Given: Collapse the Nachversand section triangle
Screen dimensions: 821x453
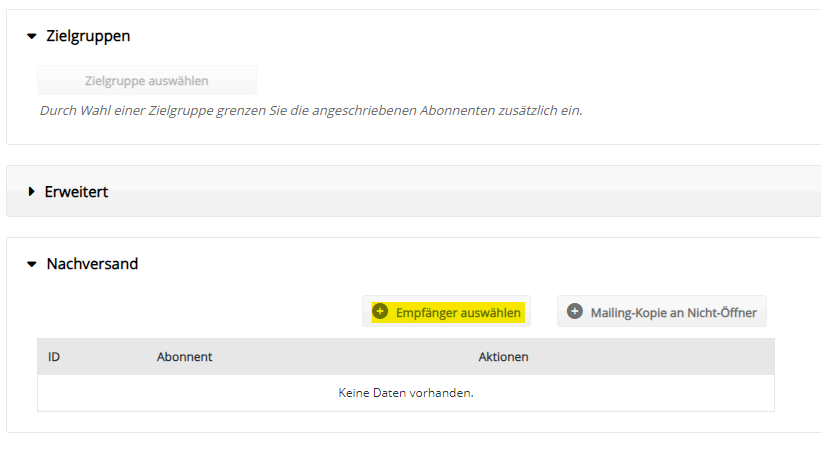Looking at the screenshot, I should point(32,264).
